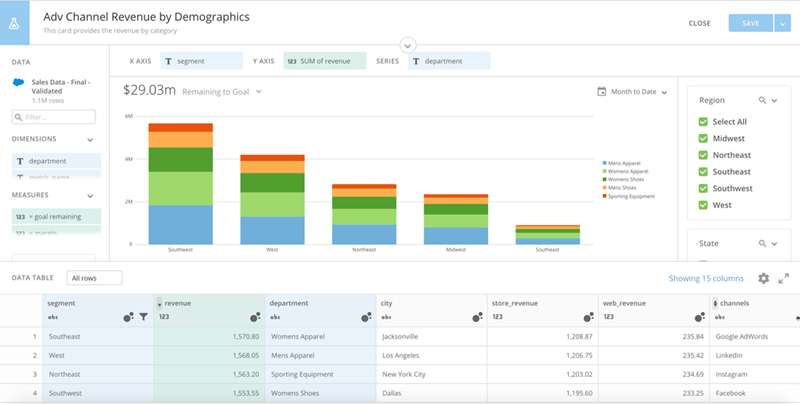
Task: Click the Save button
Action: tap(751, 23)
